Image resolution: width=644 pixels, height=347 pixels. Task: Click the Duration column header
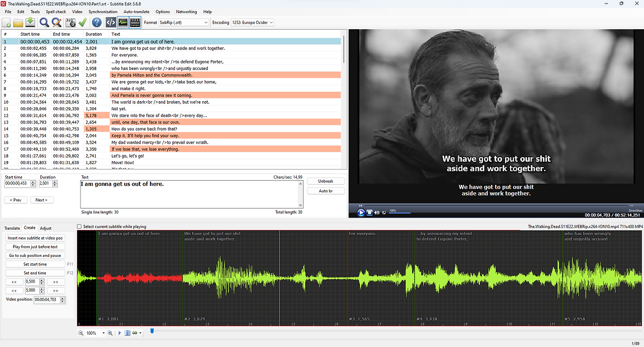coord(97,34)
